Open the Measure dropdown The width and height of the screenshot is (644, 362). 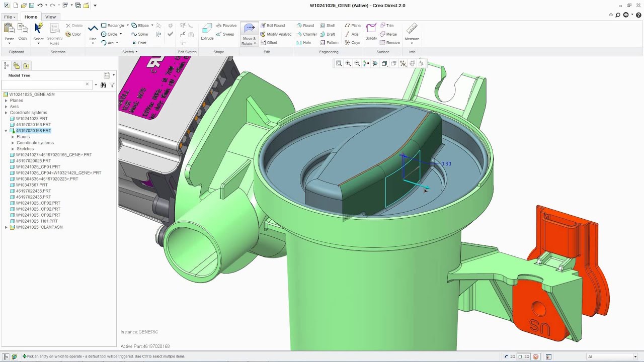[x=412, y=43]
